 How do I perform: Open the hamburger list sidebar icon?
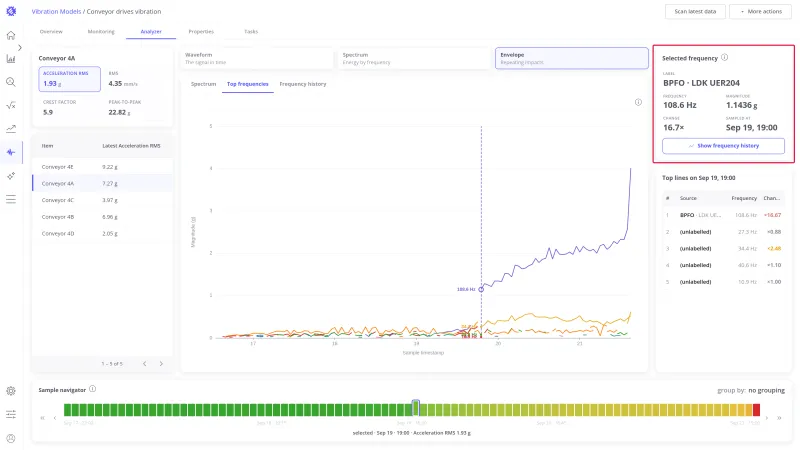coord(11,199)
